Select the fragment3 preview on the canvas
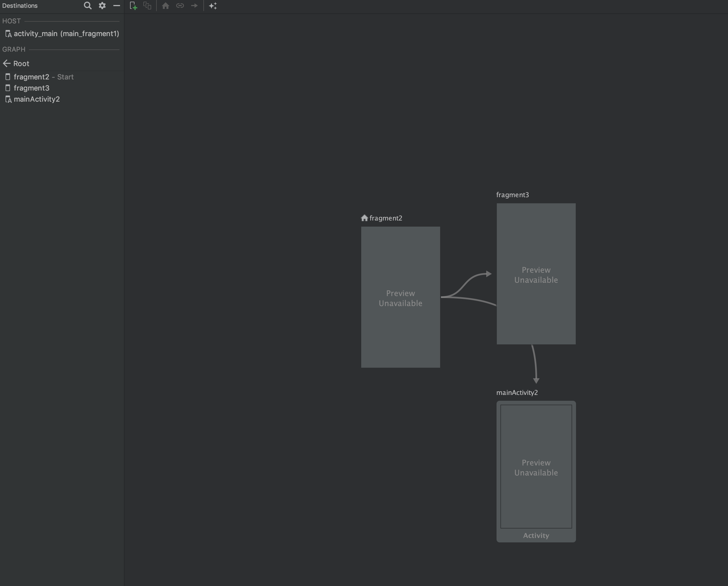This screenshot has width=728, height=586. coord(536,274)
